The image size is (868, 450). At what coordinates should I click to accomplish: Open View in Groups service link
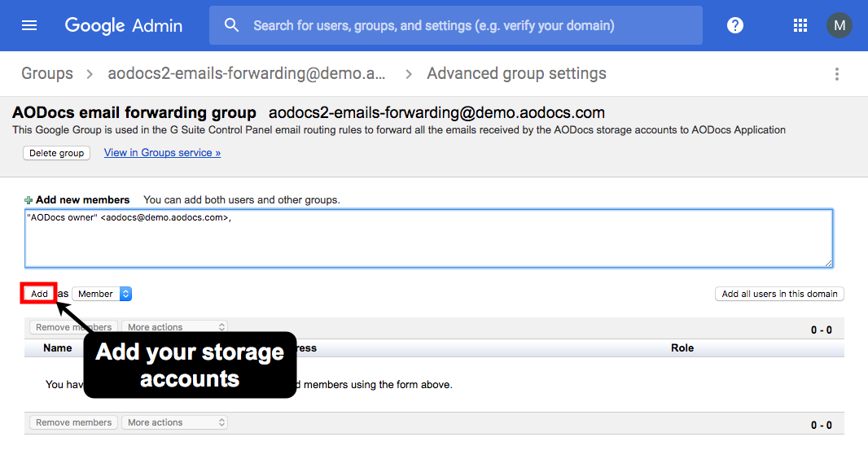click(162, 153)
